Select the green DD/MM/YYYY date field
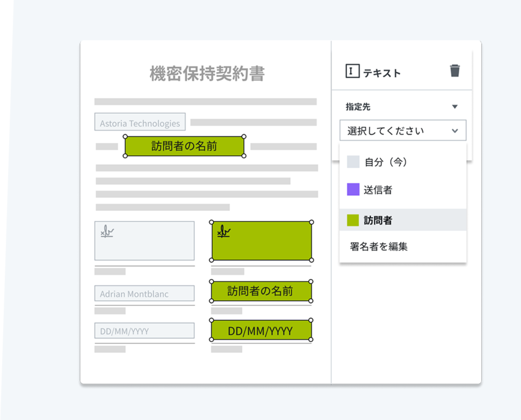The image size is (521, 420). coord(261,330)
